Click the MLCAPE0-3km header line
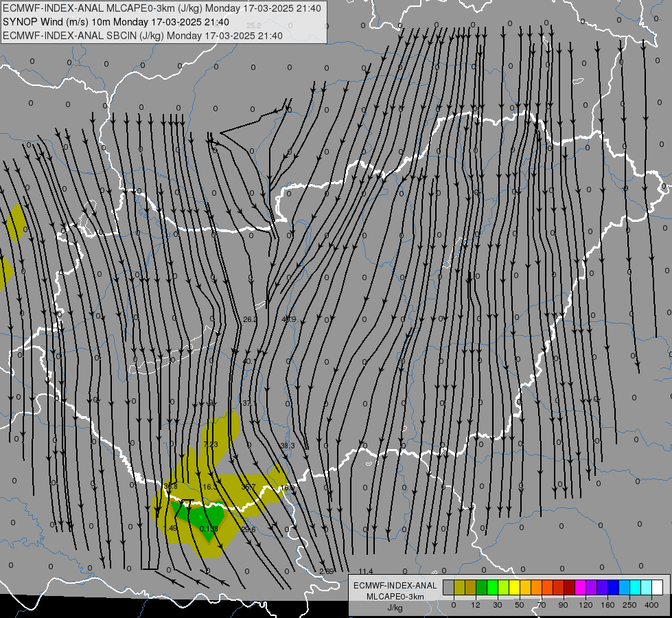Screen dimensions: 672x618 coord(161,8)
